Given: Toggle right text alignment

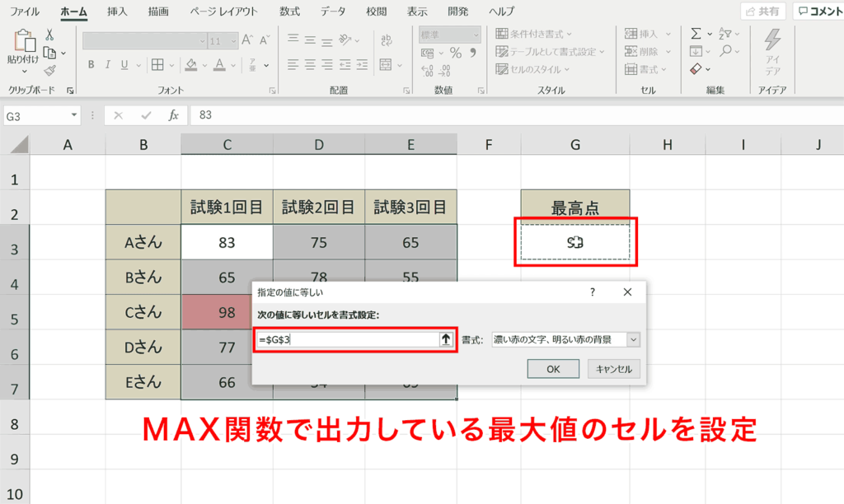Looking at the screenshot, I should (x=327, y=65).
